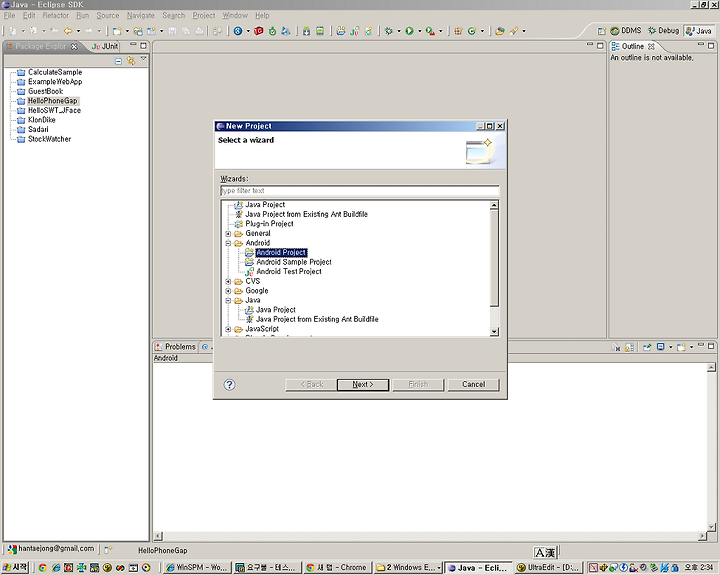Click the Deploy to App Engine icon

pyautogui.click(x=286, y=31)
